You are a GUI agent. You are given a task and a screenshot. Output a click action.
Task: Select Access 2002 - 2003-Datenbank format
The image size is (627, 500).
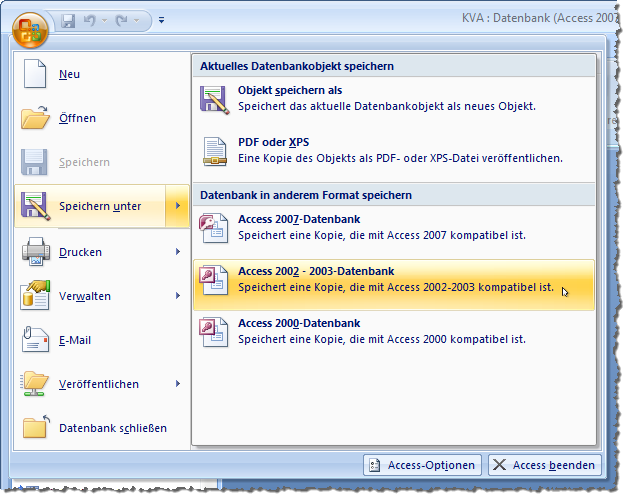coord(316,271)
